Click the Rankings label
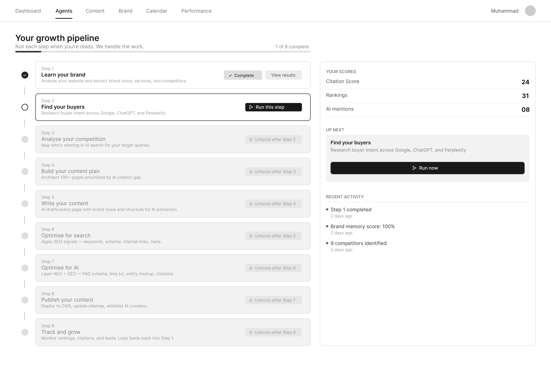This screenshot has width=551, height=392. point(337,95)
